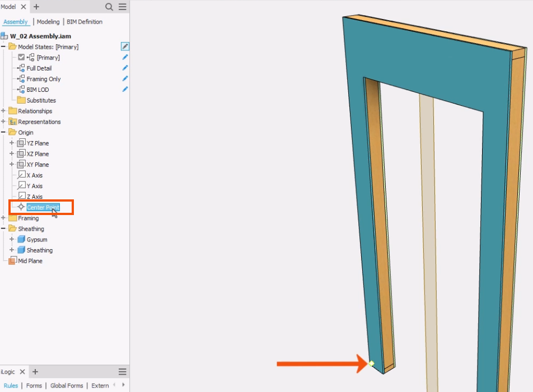The width and height of the screenshot is (533, 392).
Task: Click the search icon in Model browser
Action: [x=110, y=7]
